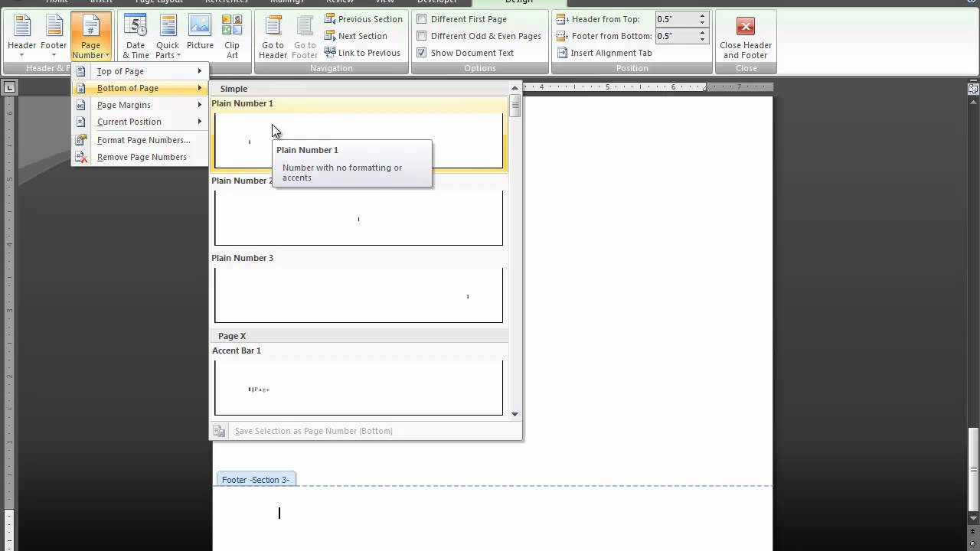The height and width of the screenshot is (551, 980).
Task: Click Header from Top value field
Action: pyautogui.click(x=675, y=19)
